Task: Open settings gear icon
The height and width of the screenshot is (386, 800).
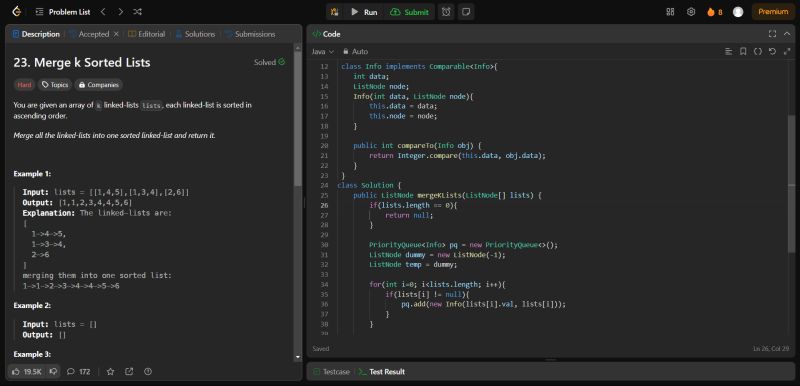Action: coord(691,12)
